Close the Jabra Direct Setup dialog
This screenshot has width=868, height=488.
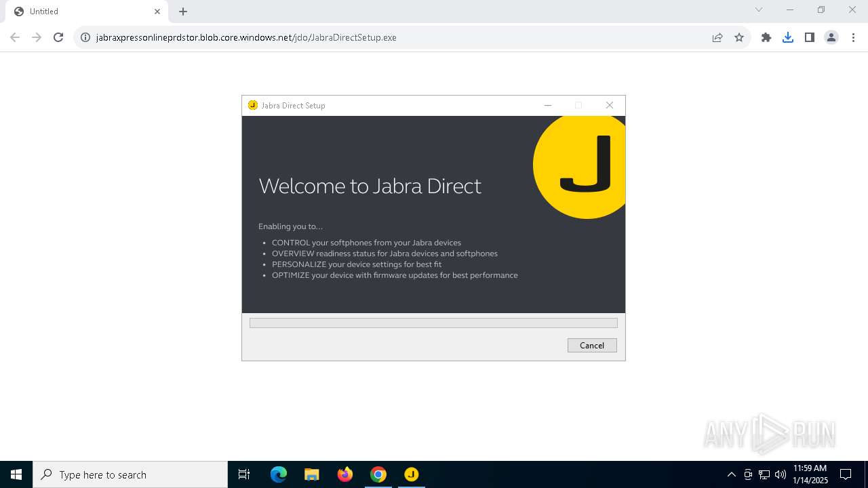coord(610,105)
